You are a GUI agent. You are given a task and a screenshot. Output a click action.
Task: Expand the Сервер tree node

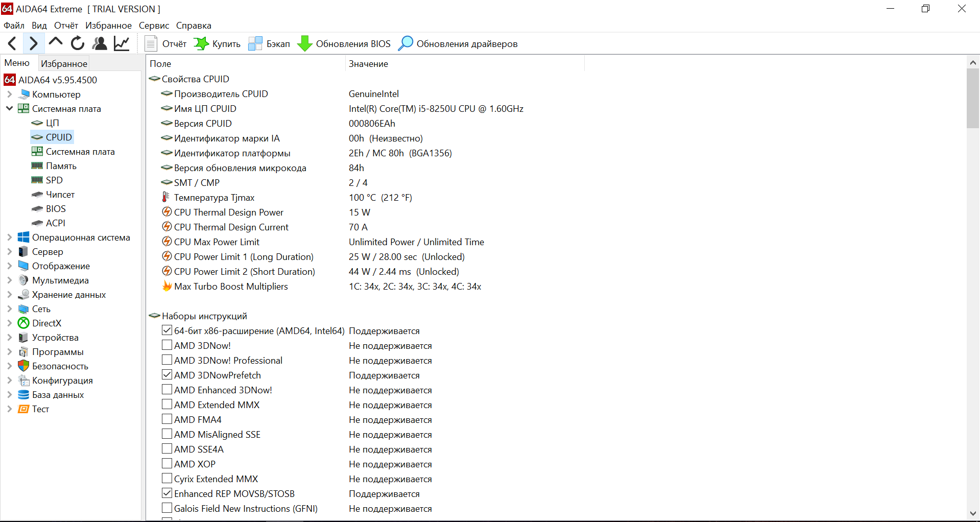click(9, 252)
